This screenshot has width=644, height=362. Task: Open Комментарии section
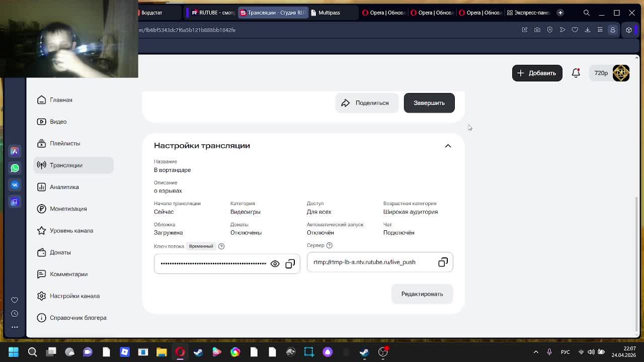pyautogui.click(x=73, y=274)
